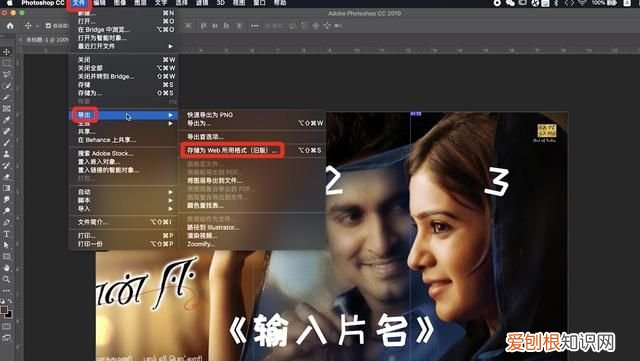Screen dimensions: 640x361
Task: Open the 文件 menu in menu bar
Action: tap(79, 3)
